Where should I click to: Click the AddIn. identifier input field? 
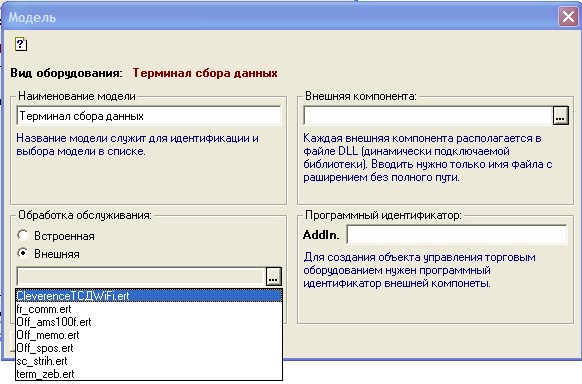pos(457,234)
